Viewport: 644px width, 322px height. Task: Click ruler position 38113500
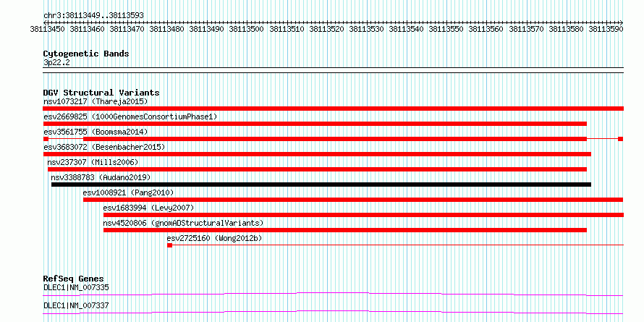coord(247,29)
